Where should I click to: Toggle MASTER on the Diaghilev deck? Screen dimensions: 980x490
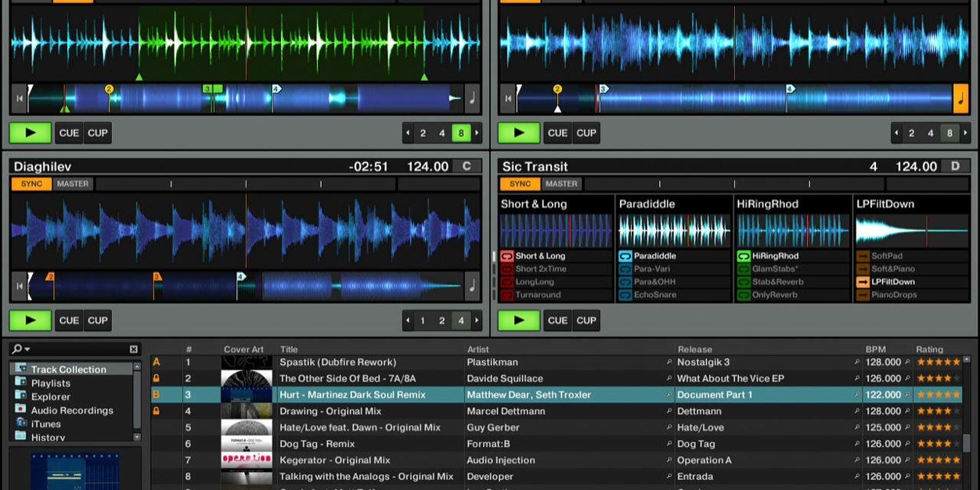coord(73,184)
